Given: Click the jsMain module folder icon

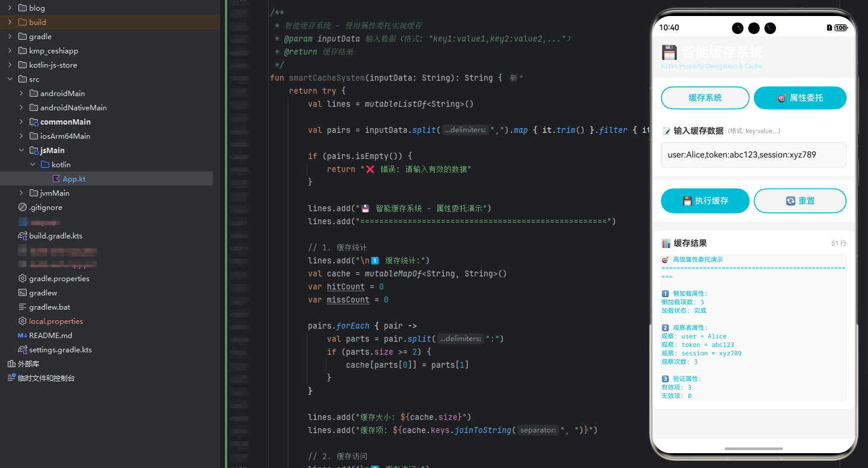Looking at the screenshot, I should coord(34,151).
